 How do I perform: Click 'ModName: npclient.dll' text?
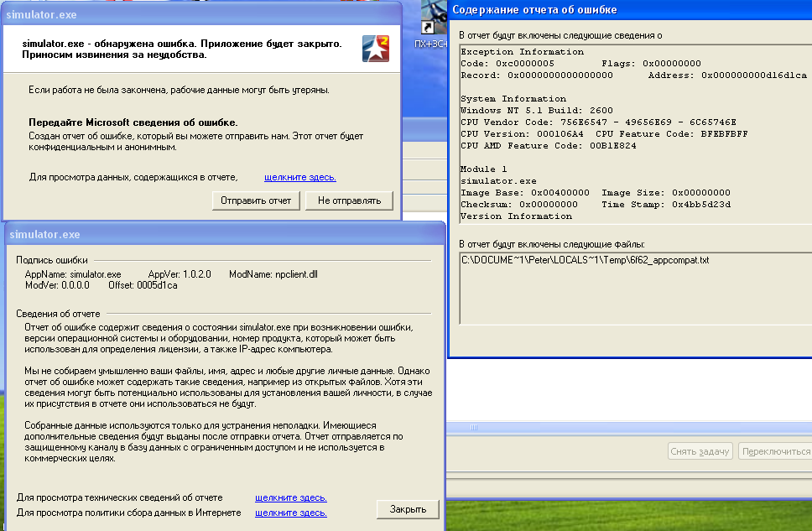(x=273, y=274)
